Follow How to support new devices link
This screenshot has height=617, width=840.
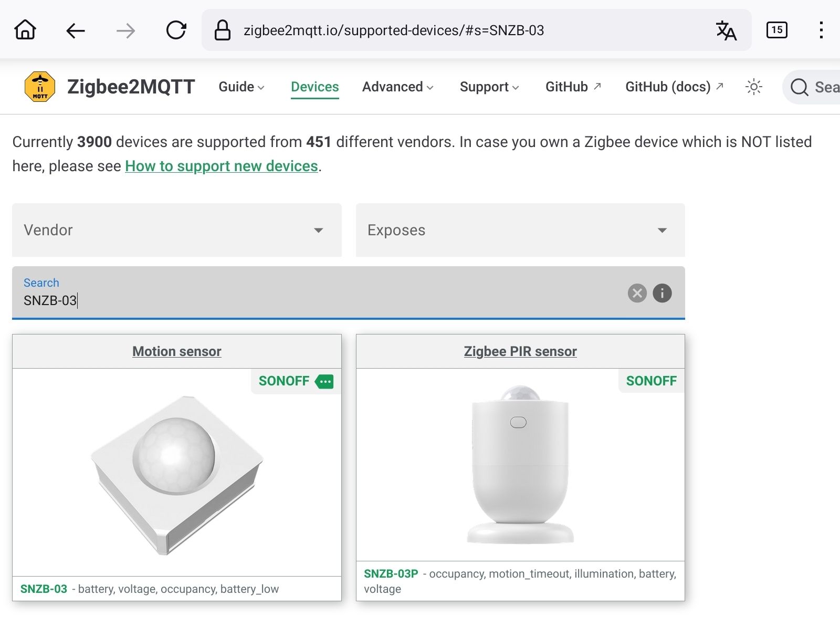(x=222, y=166)
